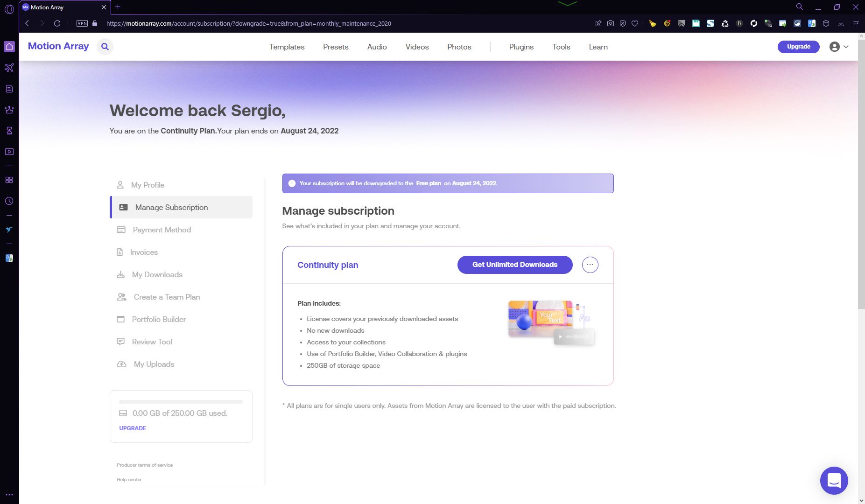Open a new browser tab

point(118,7)
